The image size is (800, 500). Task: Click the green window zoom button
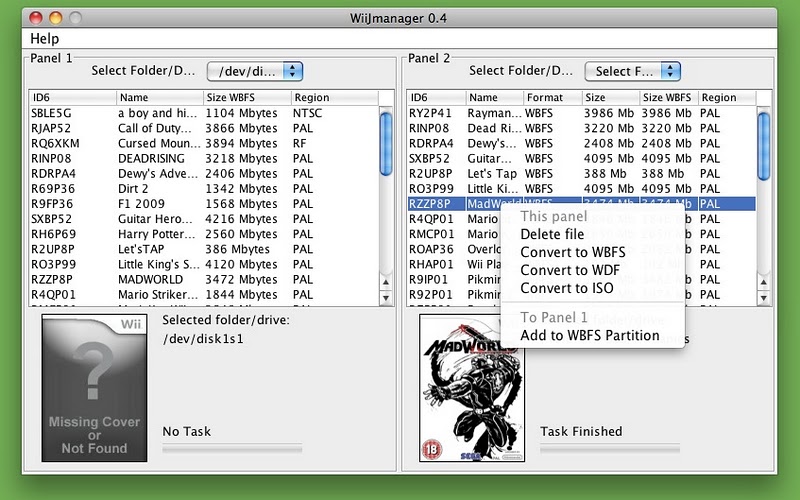[x=73, y=17]
